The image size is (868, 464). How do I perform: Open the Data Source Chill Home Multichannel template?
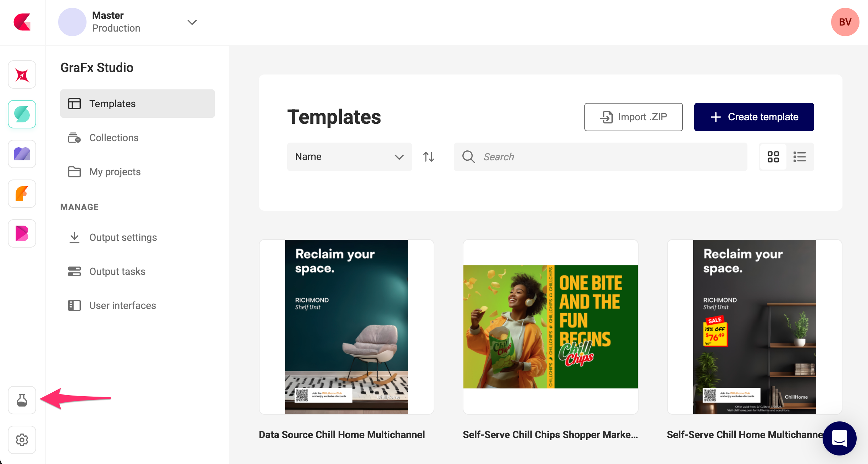(x=346, y=326)
